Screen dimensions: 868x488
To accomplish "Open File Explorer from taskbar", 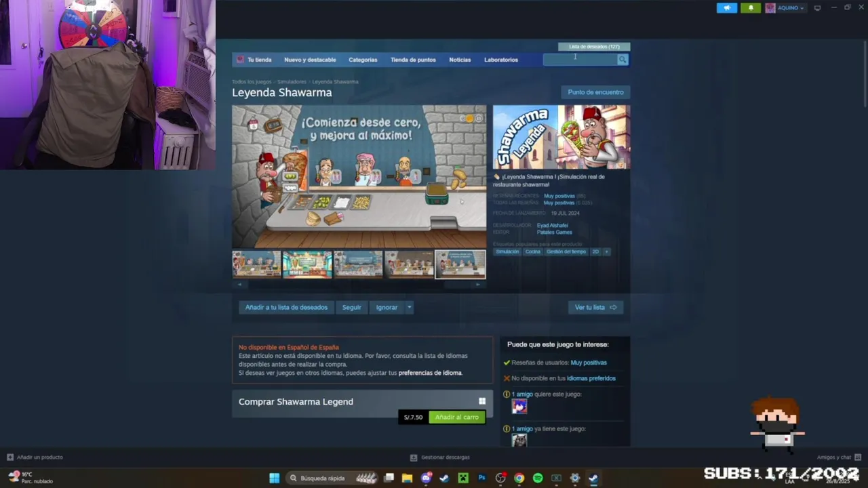I will coord(407,478).
